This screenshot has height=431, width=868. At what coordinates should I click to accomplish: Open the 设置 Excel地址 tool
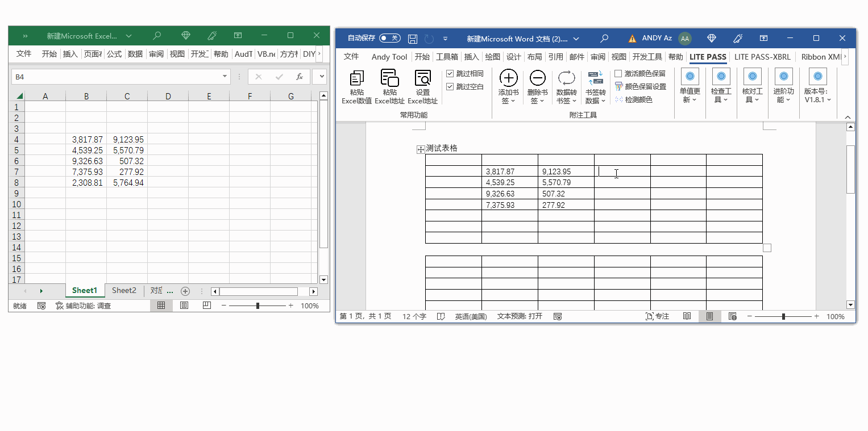coord(422,78)
